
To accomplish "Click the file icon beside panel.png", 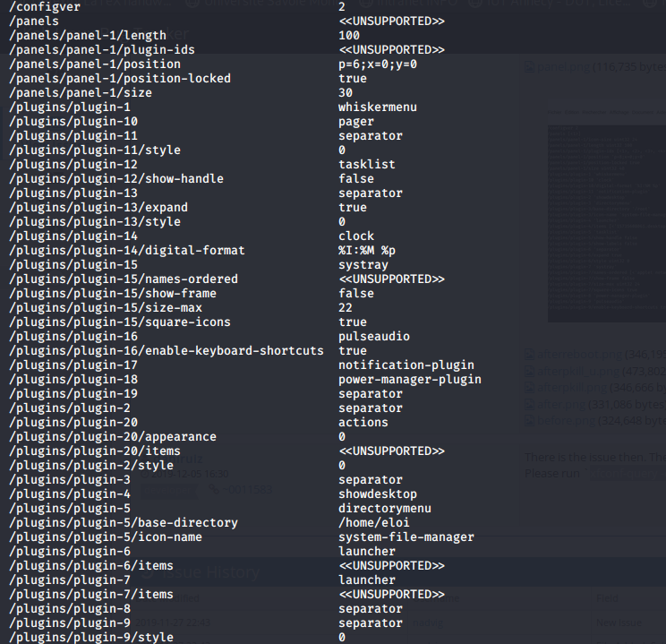I will click(529, 65).
